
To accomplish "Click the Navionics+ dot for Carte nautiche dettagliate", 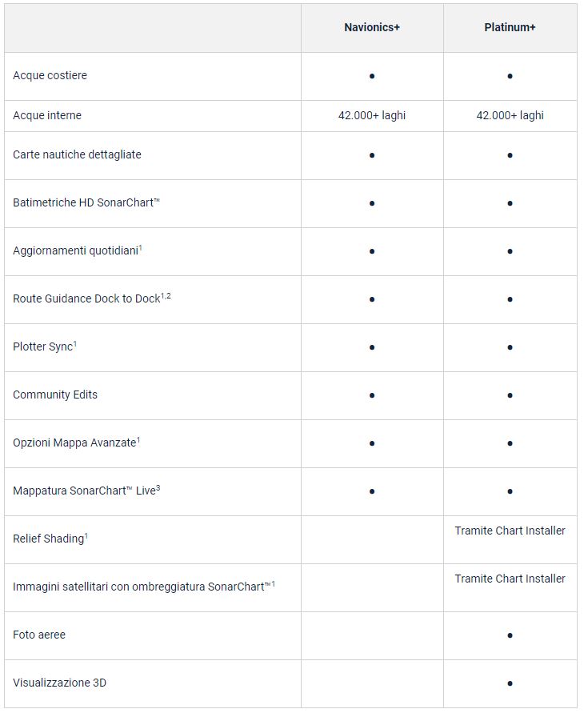I will 372,155.
